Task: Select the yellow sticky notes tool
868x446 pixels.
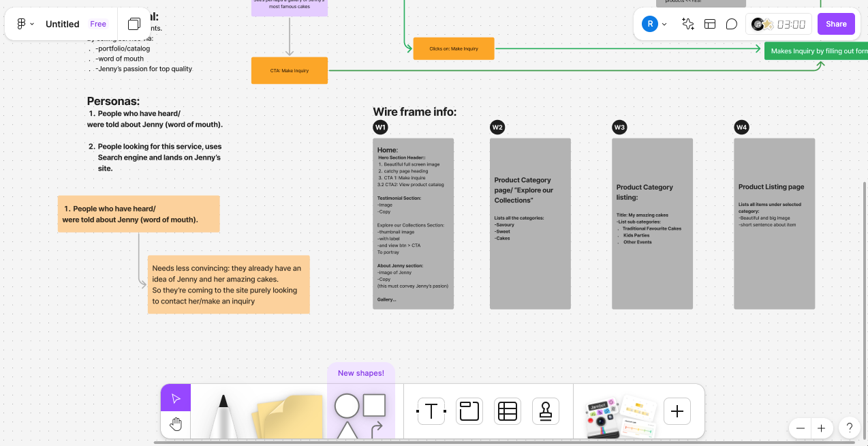Action: [x=288, y=416]
